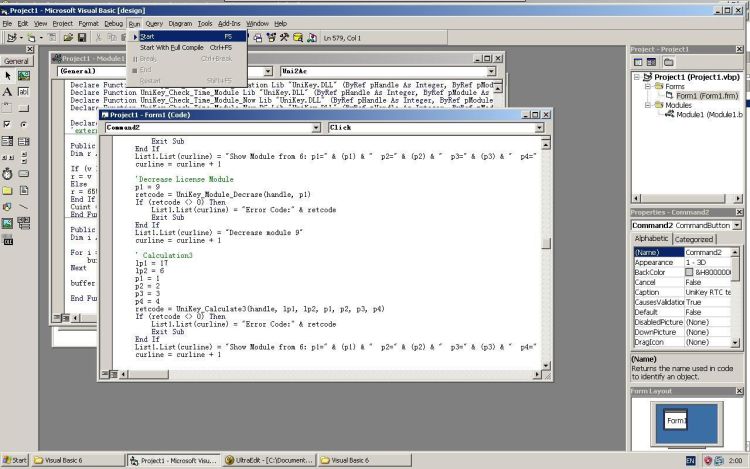750x469 pixels.
Task: Select the Image control tool
Action: [7, 223]
